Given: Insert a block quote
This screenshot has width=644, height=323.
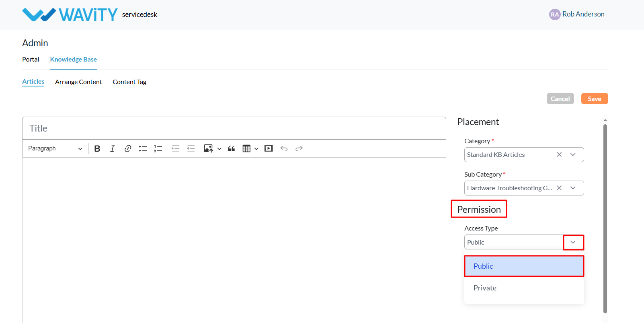Looking at the screenshot, I should coord(231,148).
